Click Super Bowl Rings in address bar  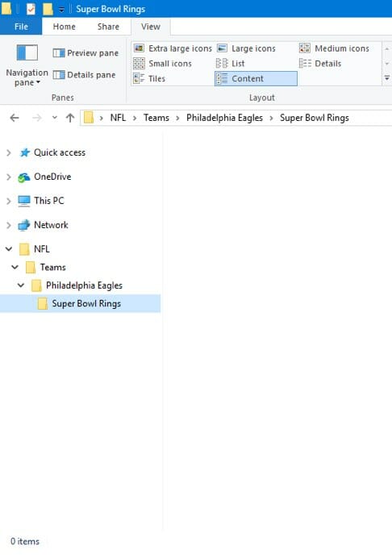315,118
